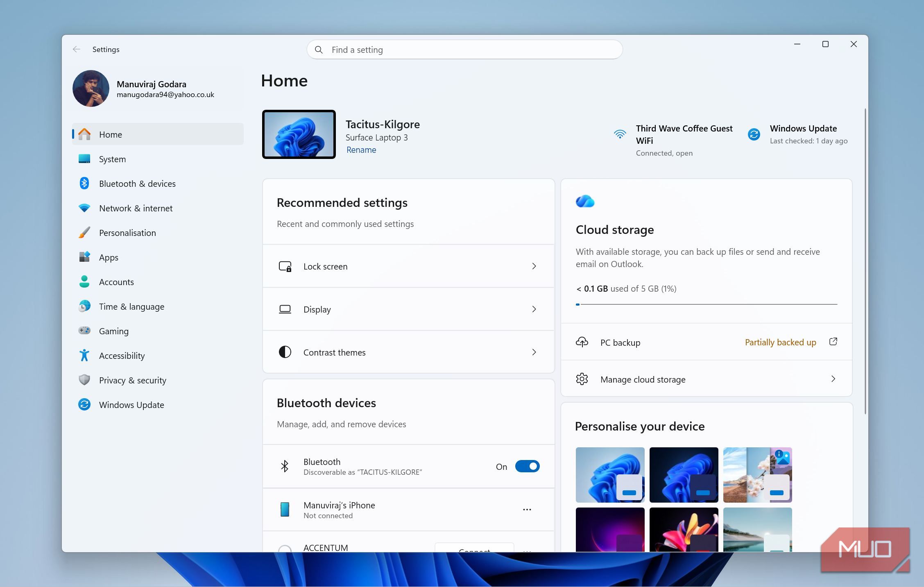Click the cloud storage usage progress bar

pos(707,304)
